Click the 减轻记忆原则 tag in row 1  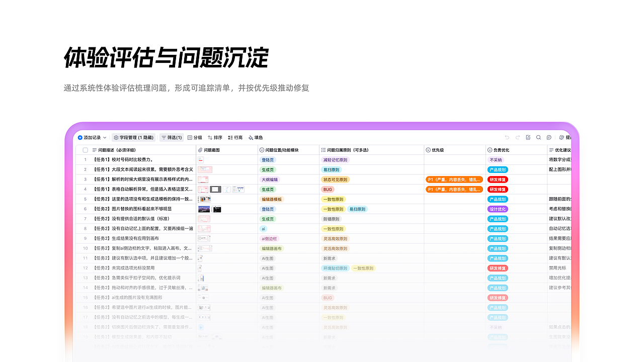pyautogui.click(x=335, y=160)
